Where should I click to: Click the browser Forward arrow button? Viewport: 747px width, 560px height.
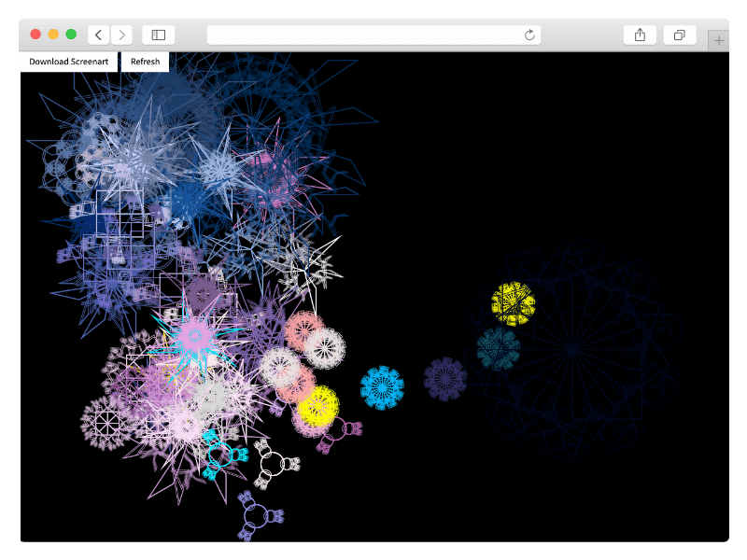tap(122, 35)
